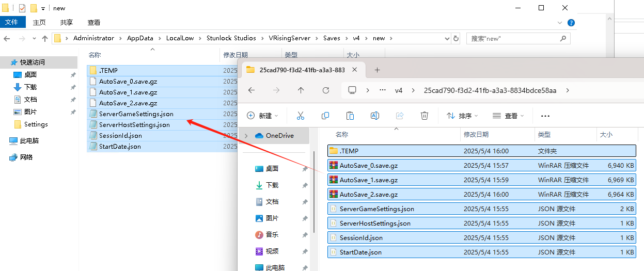Click back arrow in the 'new' window
The height and width of the screenshot is (271, 644).
pyautogui.click(x=7, y=38)
